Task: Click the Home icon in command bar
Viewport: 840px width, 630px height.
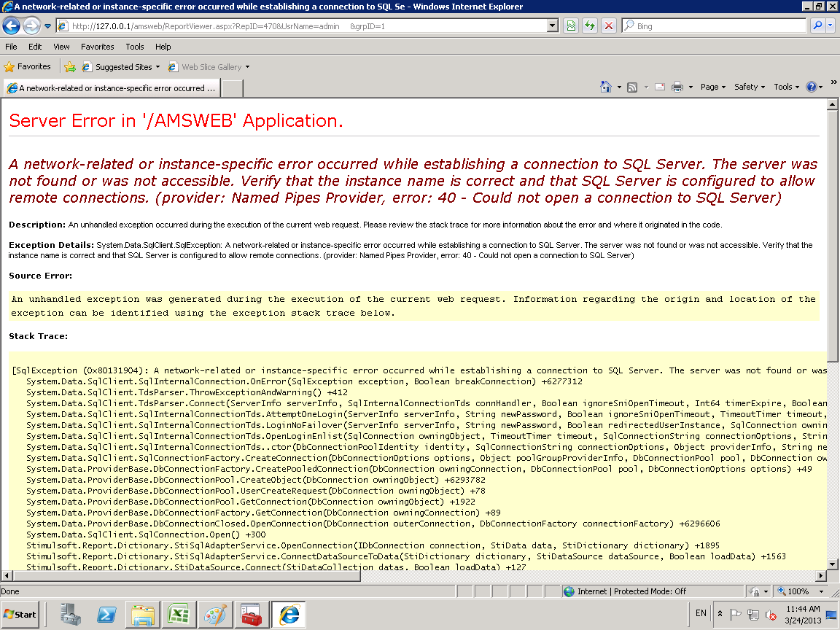Action: coord(605,87)
